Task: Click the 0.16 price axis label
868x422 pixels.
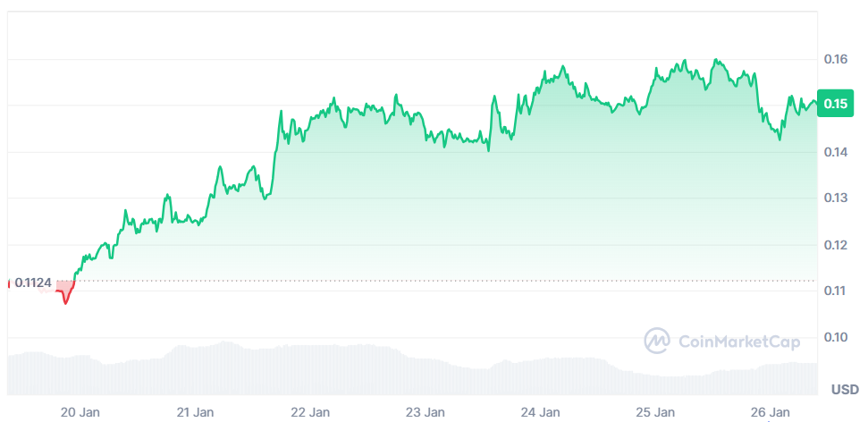Action: [836, 59]
